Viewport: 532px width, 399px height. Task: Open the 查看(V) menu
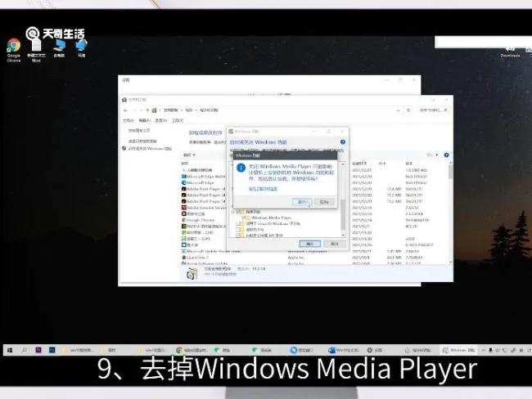click(x=161, y=120)
